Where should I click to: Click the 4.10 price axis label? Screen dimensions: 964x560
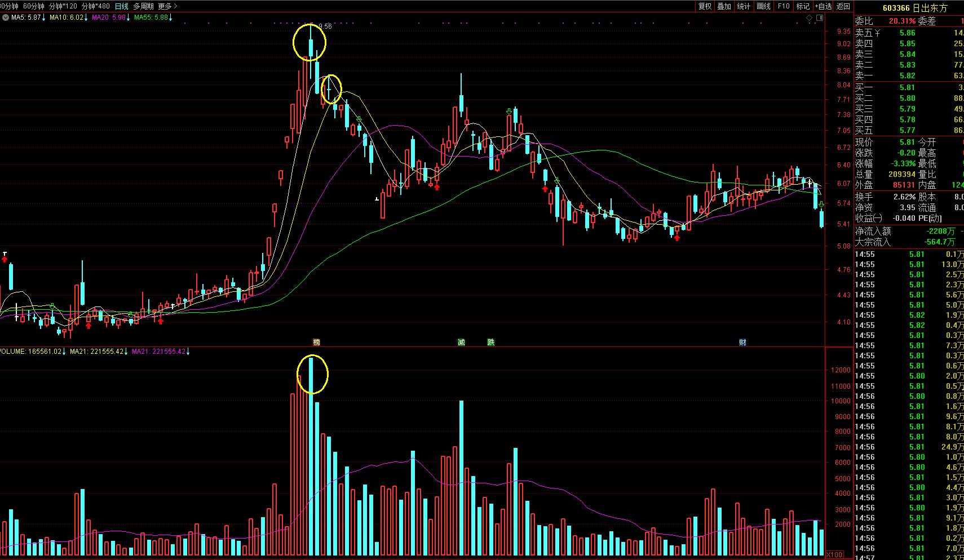(844, 322)
